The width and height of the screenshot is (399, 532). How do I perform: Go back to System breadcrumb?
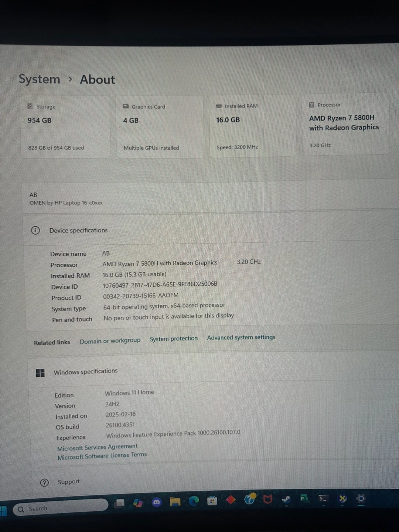(x=39, y=79)
